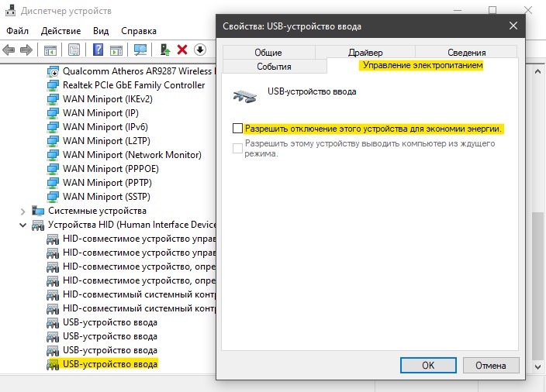
Task: Switch to the Сведения tab
Action: pyautogui.click(x=466, y=53)
